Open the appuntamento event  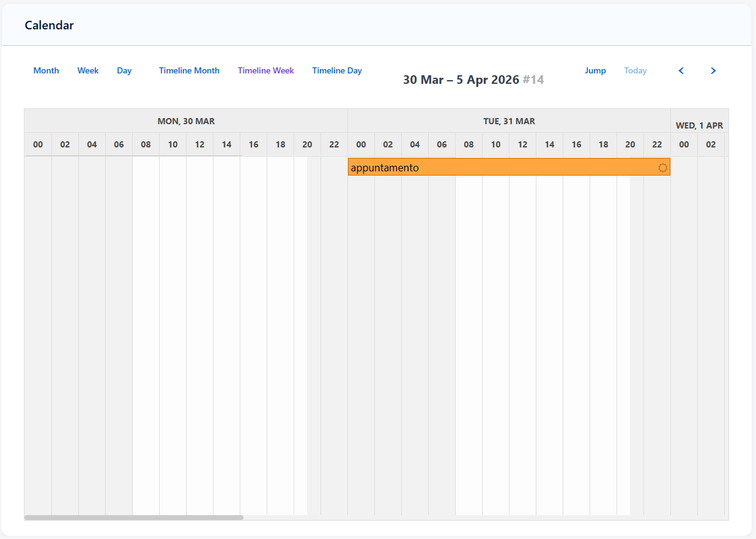(509, 167)
